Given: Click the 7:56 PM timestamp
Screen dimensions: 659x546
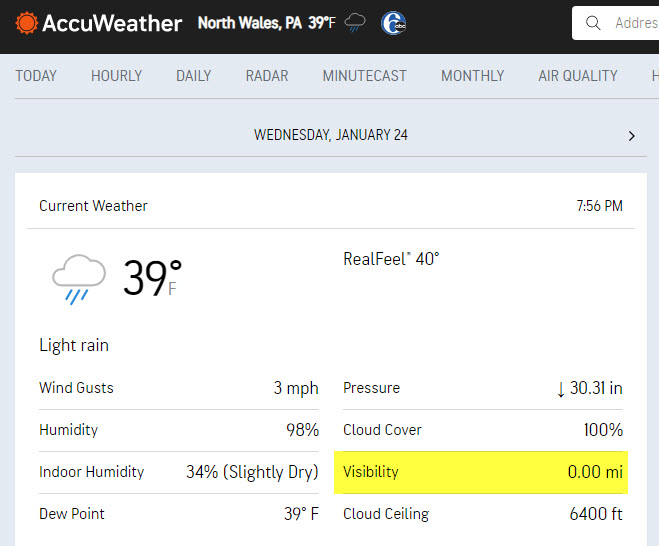Looking at the screenshot, I should tap(599, 206).
